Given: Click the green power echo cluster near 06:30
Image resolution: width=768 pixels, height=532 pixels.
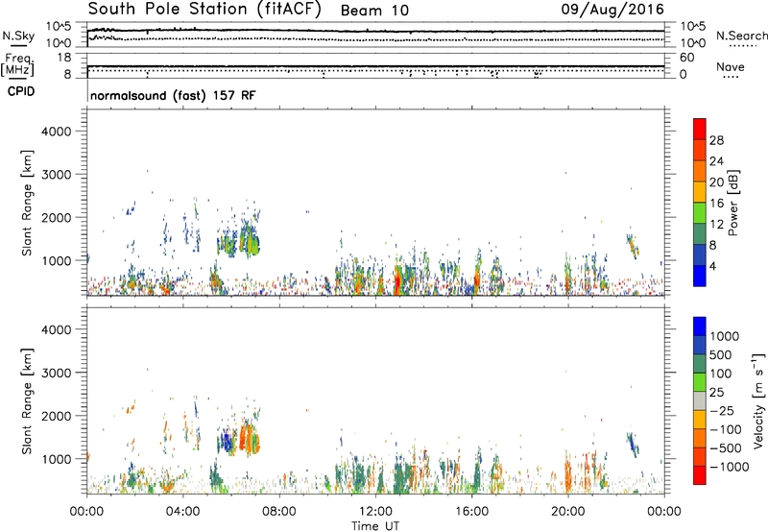Looking at the screenshot, I should point(250,240).
